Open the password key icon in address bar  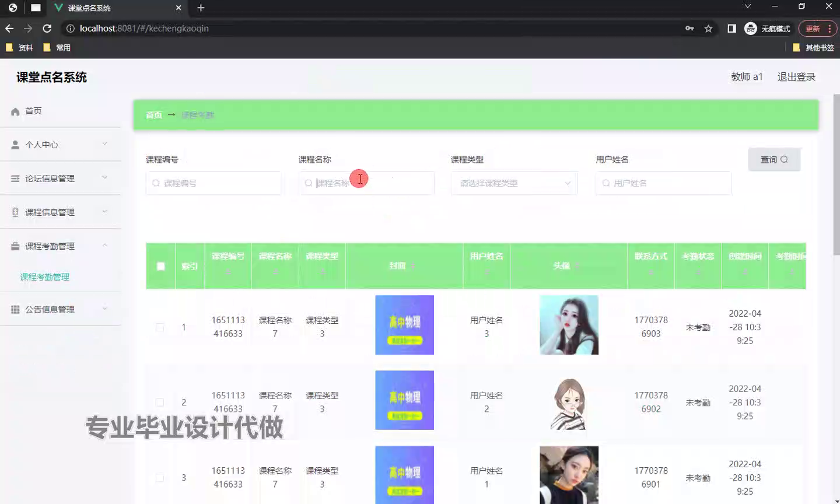[689, 28]
